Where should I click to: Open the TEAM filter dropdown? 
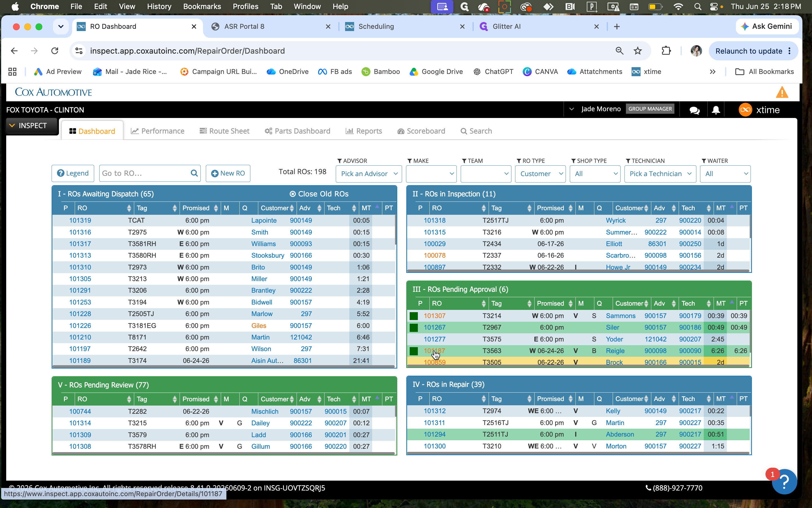click(x=486, y=174)
